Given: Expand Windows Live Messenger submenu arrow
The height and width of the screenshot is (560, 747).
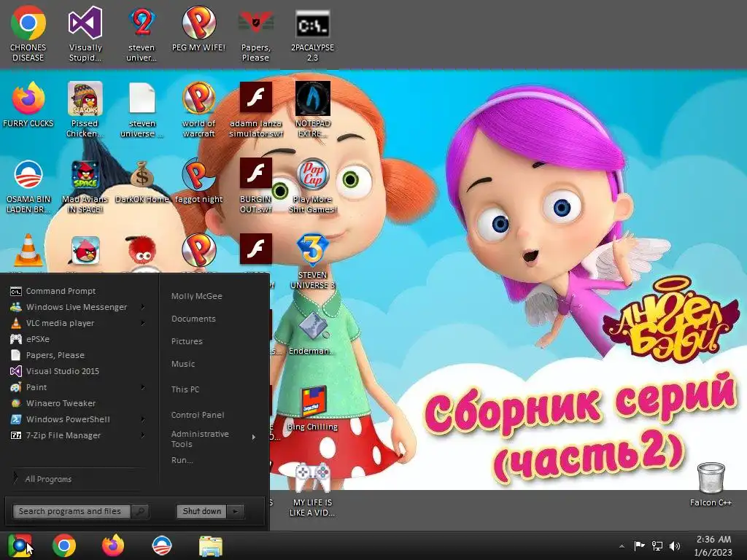Looking at the screenshot, I should pos(142,307).
